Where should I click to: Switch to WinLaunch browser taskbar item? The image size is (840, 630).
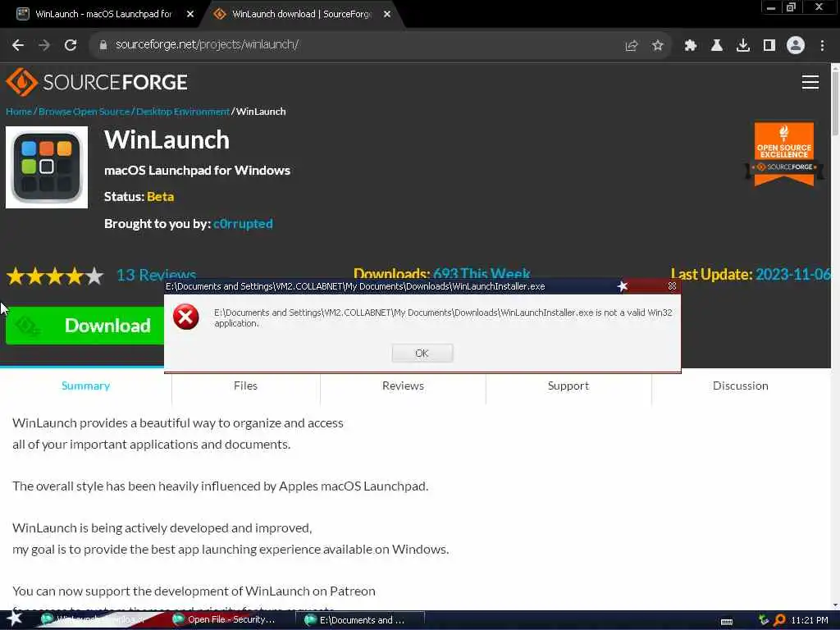pos(94,620)
